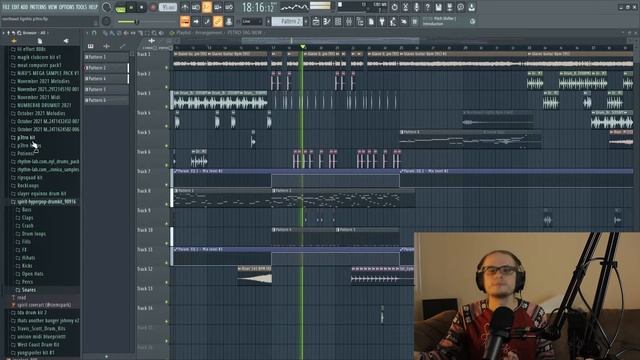Screen dimensions: 640x360
Task: Toggle the playlist magnet snap icon
Action: pos(94,33)
